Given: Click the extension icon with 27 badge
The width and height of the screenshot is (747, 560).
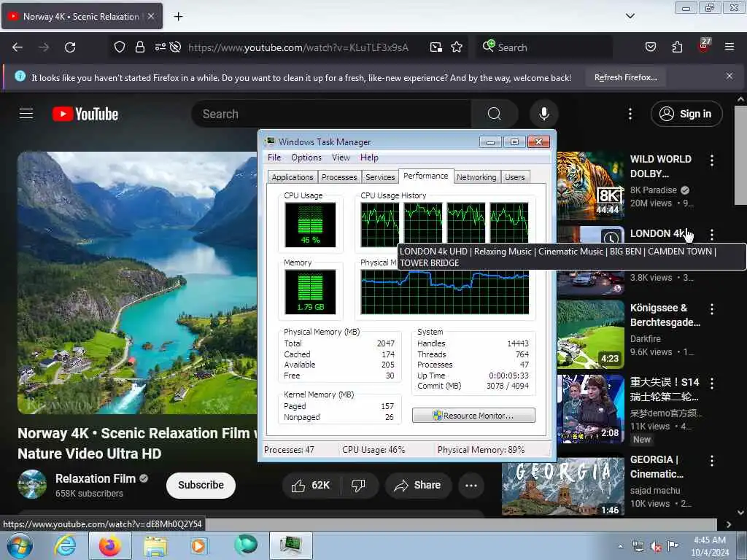Looking at the screenshot, I should pos(704,45).
